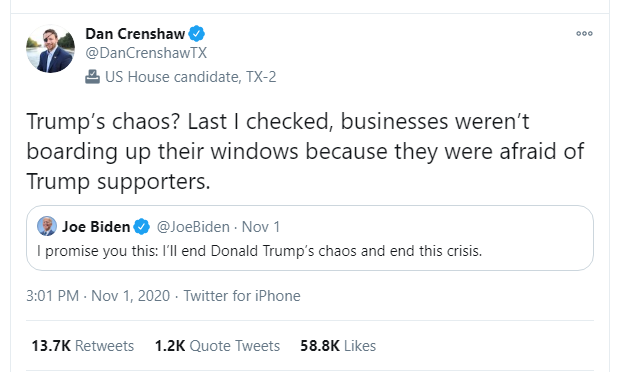View the 1.2K Quote Tweets list
This screenshot has height=372, width=627.
point(218,346)
